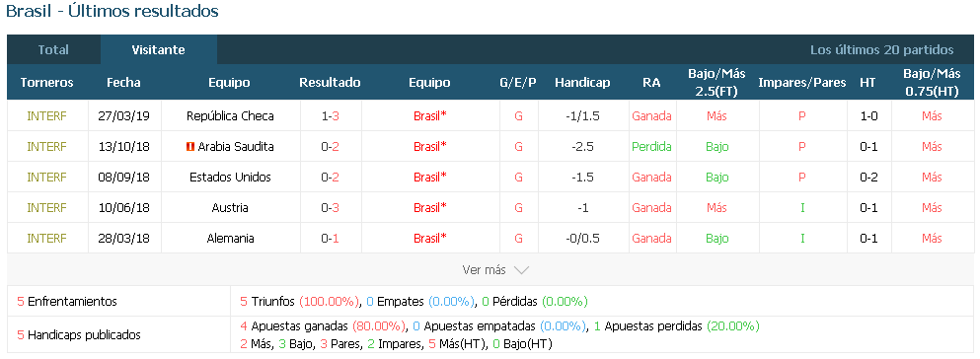Click the 0-3 score against Austria

coord(330,208)
